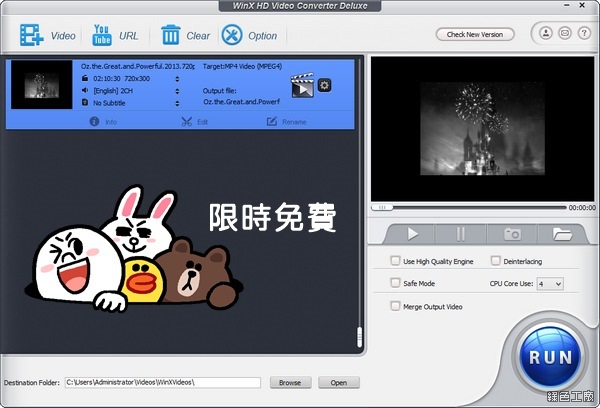
Task: Enable Safe Mode
Action: click(395, 283)
